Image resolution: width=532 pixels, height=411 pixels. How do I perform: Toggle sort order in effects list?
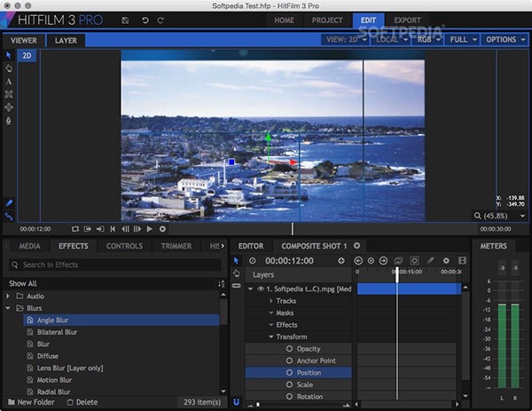222,284
